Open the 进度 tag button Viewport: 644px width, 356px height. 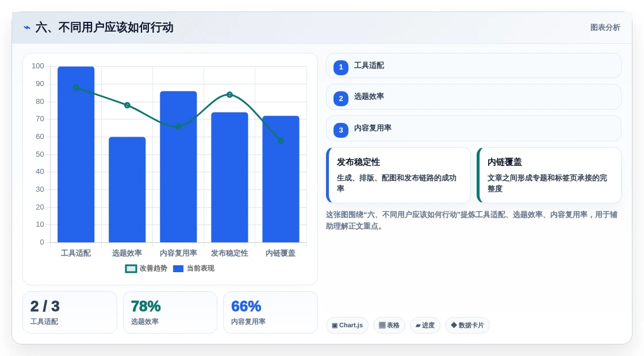coord(425,325)
